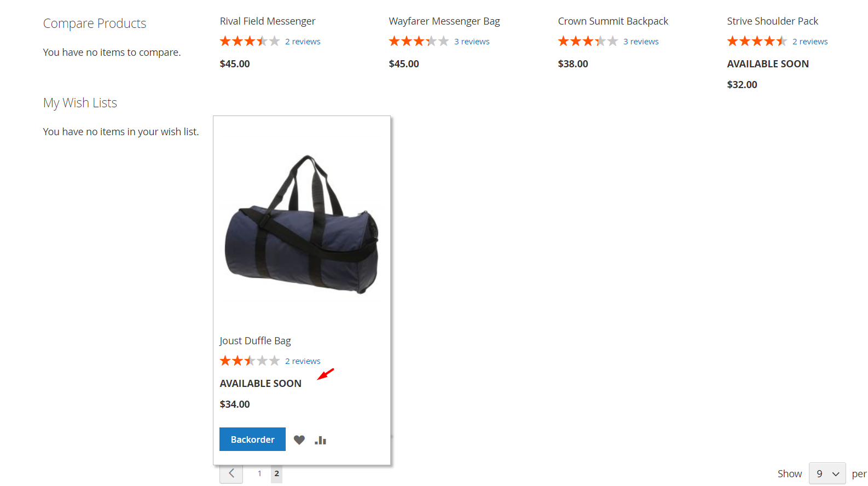This screenshot has height=486, width=868.
Task: Open Rival Field Messenger product page
Action: click(x=268, y=21)
